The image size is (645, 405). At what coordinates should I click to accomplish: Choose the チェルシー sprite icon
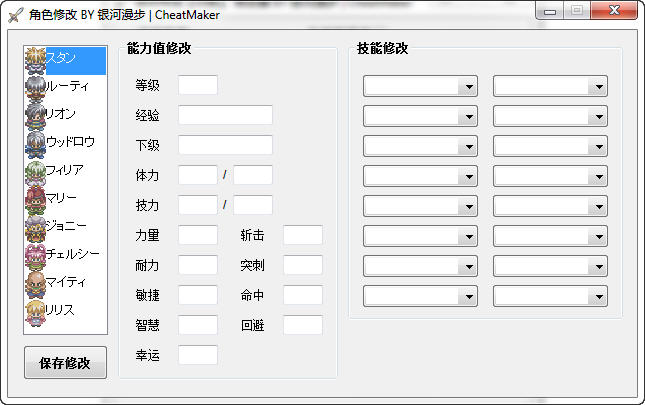pyautogui.click(x=36, y=255)
